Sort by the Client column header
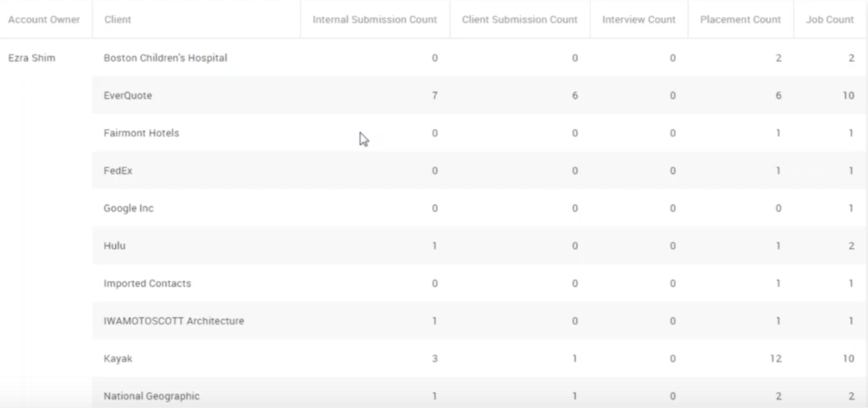Image resolution: width=868 pixels, height=408 pixels. tap(117, 20)
